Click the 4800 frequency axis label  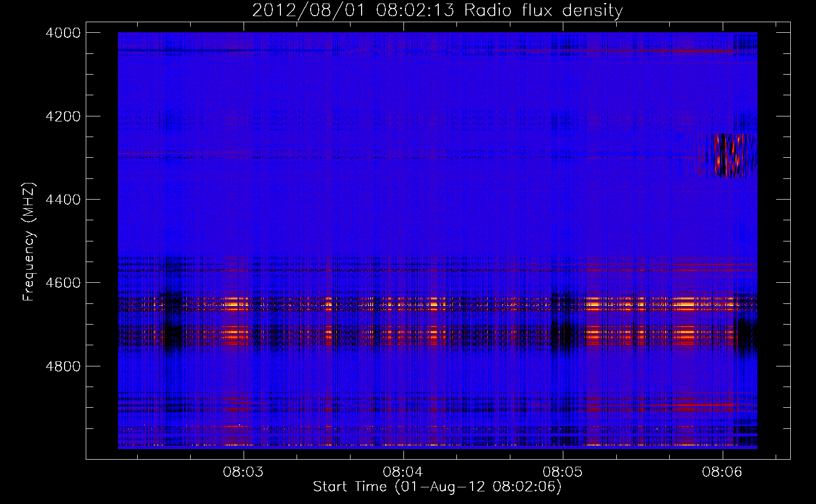(63, 366)
